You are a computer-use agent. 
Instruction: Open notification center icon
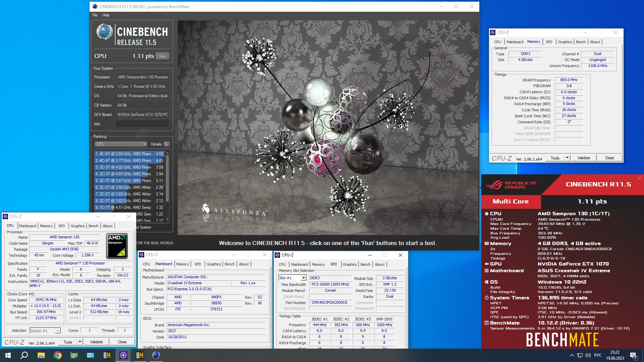click(x=634, y=356)
